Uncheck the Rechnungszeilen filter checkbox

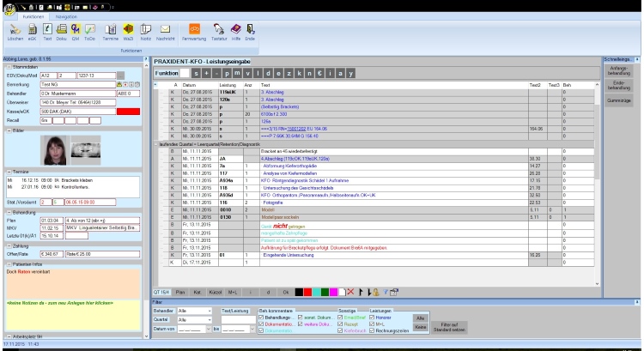pos(372,330)
